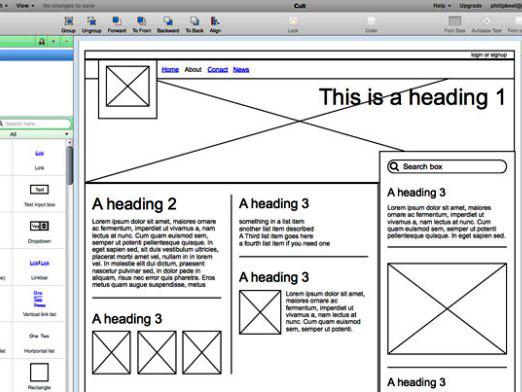Click the Lock toolbar icon

coord(293,25)
